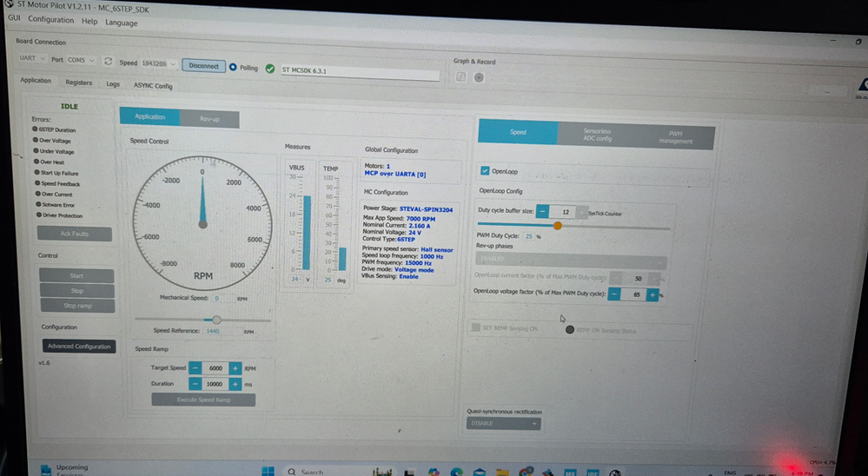The height and width of the screenshot is (476, 868).
Task: Click the Speed Reference slider handle
Action: coord(216,320)
